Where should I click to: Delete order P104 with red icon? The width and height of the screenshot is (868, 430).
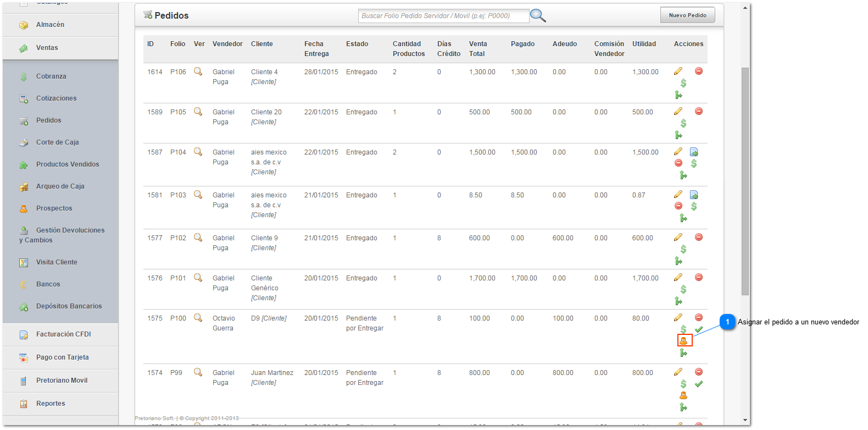[x=678, y=163]
